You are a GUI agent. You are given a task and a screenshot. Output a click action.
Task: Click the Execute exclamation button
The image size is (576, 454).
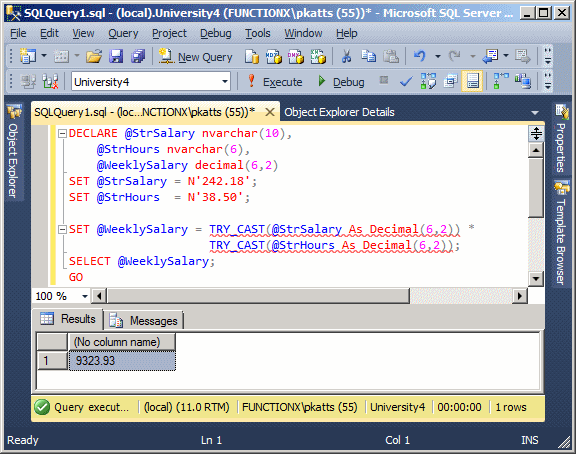click(275, 82)
